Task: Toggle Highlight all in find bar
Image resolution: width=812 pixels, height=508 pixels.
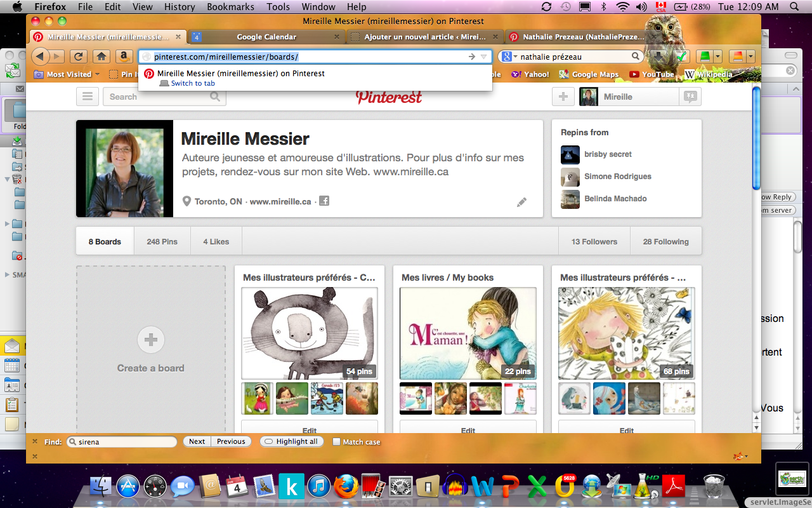Action: (x=291, y=442)
